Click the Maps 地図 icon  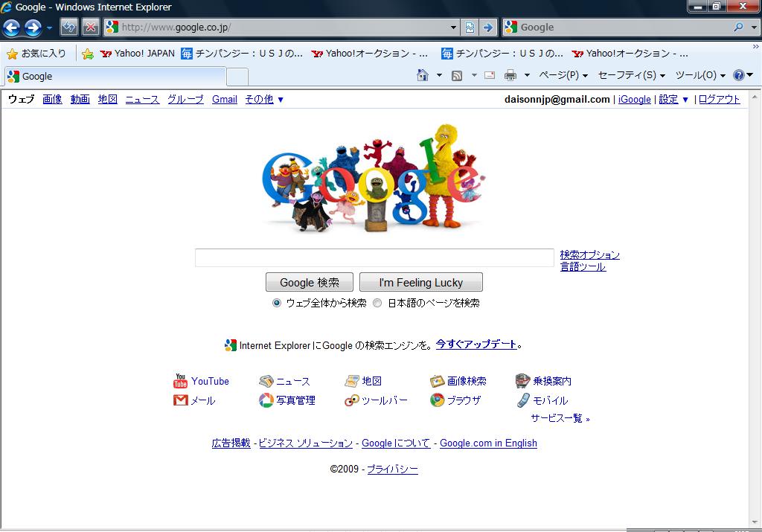coord(352,381)
